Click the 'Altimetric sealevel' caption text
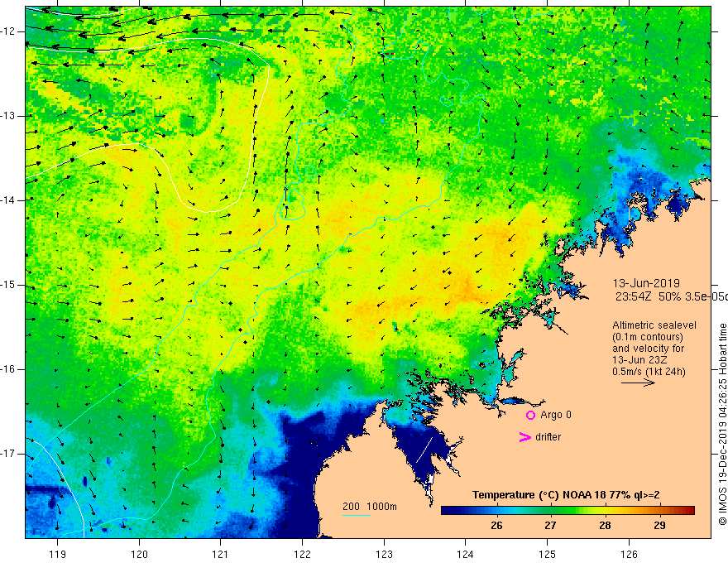The image size is (728, 563). (x=654, y=325)
